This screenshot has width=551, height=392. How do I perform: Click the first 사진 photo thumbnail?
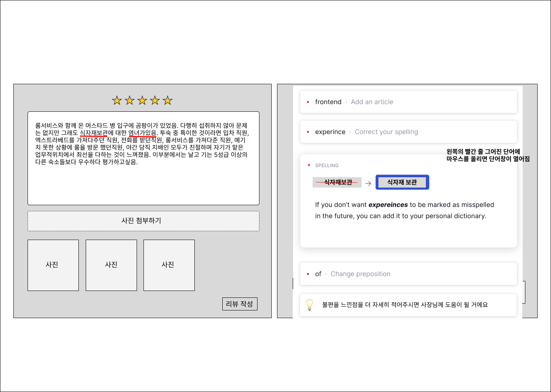coord(53,265)
